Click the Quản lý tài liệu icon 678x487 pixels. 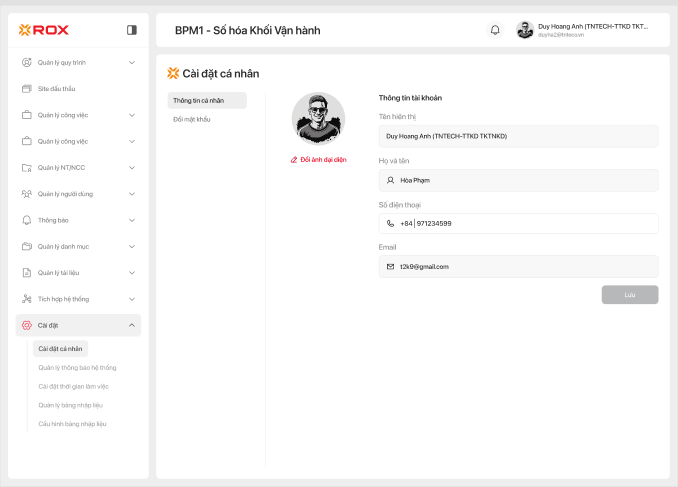point(27,272)
